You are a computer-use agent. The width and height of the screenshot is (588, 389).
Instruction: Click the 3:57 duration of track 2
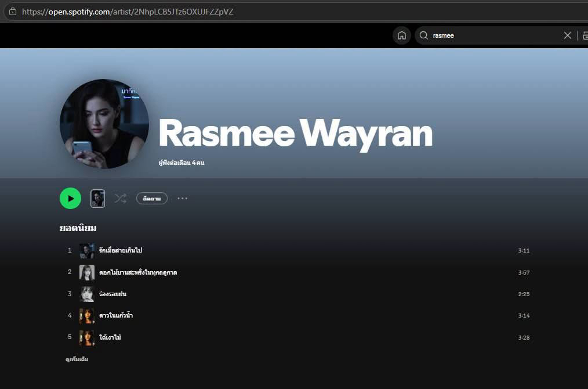524,273
